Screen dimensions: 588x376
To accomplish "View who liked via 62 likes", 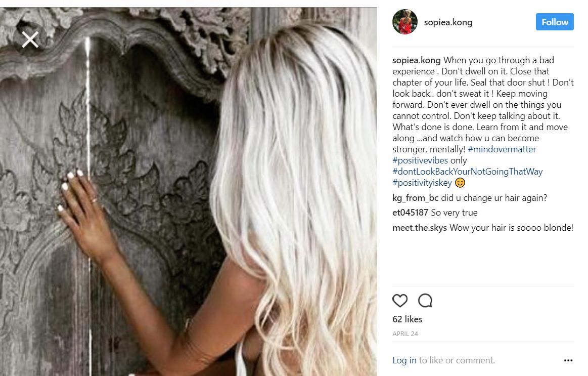I will [407, 319].
